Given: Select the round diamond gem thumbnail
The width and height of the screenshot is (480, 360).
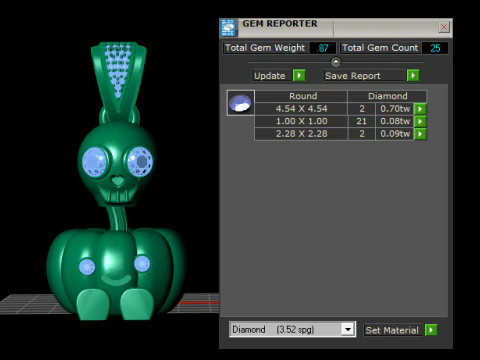Looking at the screenshot, I should click(x=240, y=103).
